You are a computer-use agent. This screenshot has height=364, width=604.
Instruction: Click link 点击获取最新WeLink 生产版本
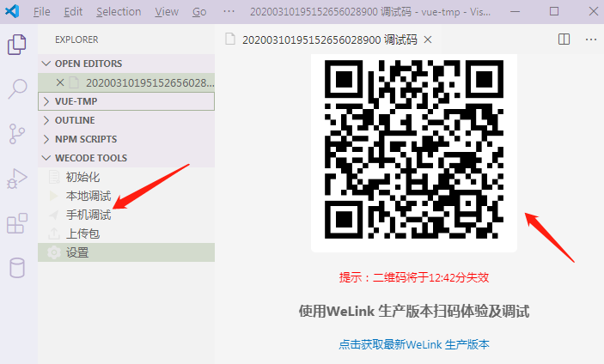[x=414, y=344]
